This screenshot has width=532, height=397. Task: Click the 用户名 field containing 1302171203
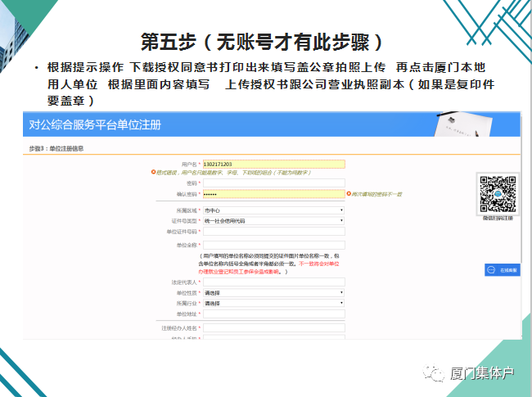coord(273,164)
